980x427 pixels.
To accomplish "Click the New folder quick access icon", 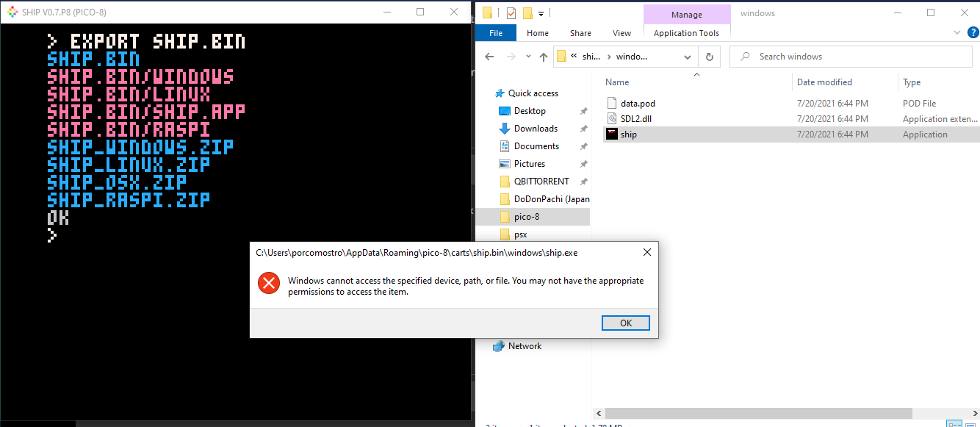I will pyautogui.click(x=527, y=13).
